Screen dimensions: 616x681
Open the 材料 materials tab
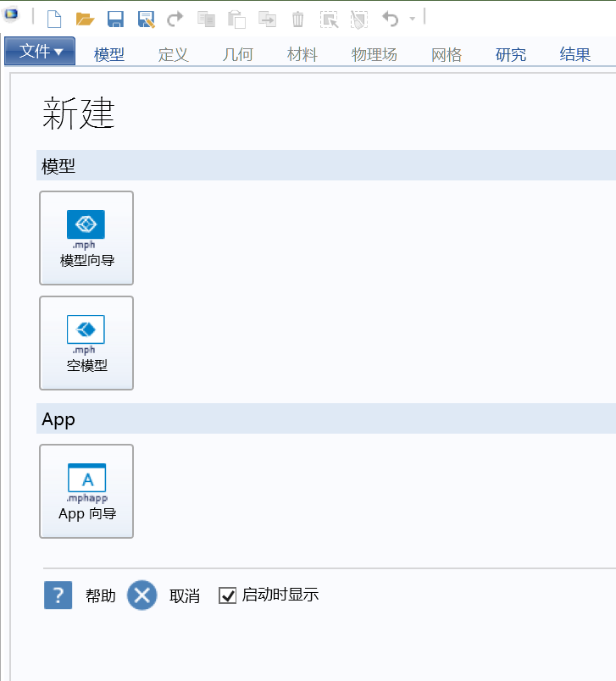[x=302, y=55]
